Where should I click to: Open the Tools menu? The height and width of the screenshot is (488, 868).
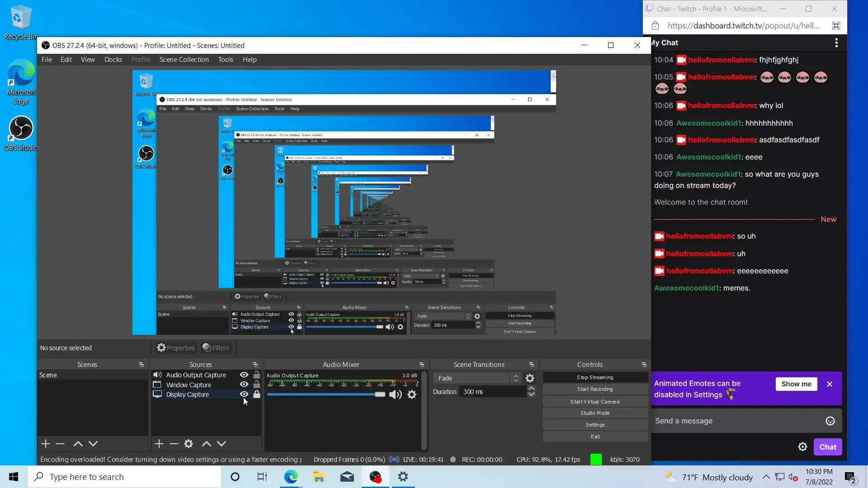pyautogui.click(x=226, y=59)
